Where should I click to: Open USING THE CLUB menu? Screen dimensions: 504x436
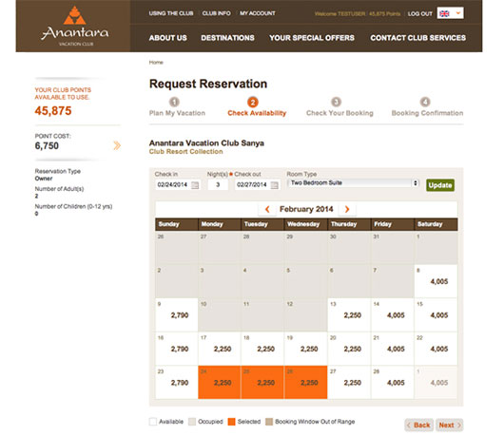[171, 13]
